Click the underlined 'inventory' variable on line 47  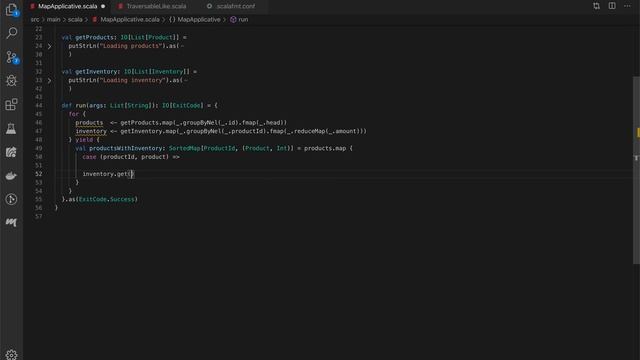[91, 131]
